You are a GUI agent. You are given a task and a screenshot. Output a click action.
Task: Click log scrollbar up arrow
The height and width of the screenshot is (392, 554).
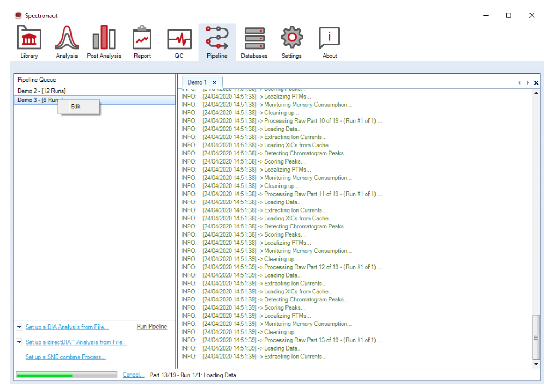(x=537, y=93)
